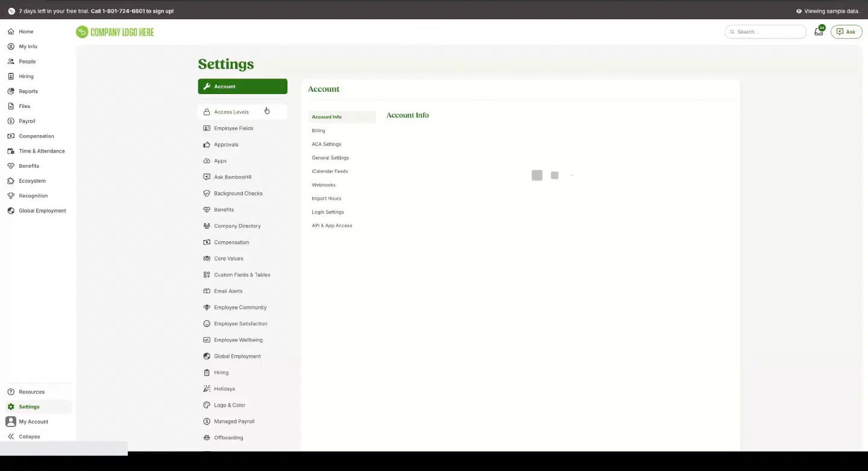Open the Billing tab
Image resolution: width=868 pixels, height=471 pixels.
click(x=318, y=131)
